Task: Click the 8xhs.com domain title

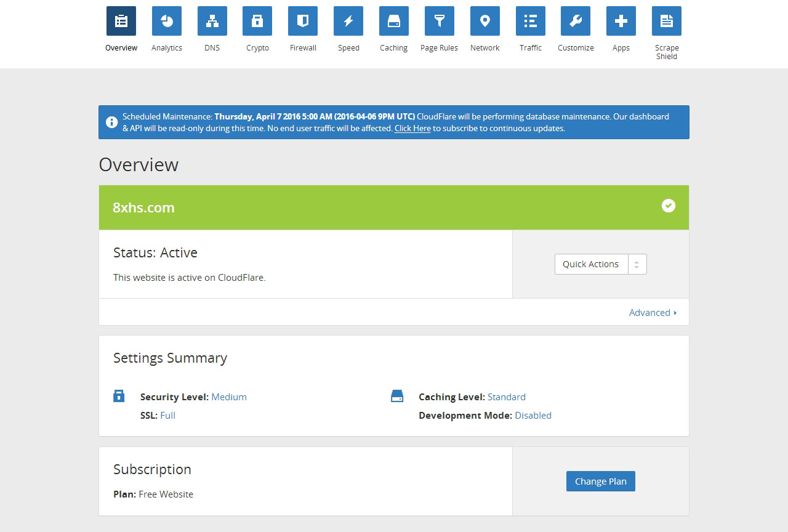Action: click(x=143, y=208)
